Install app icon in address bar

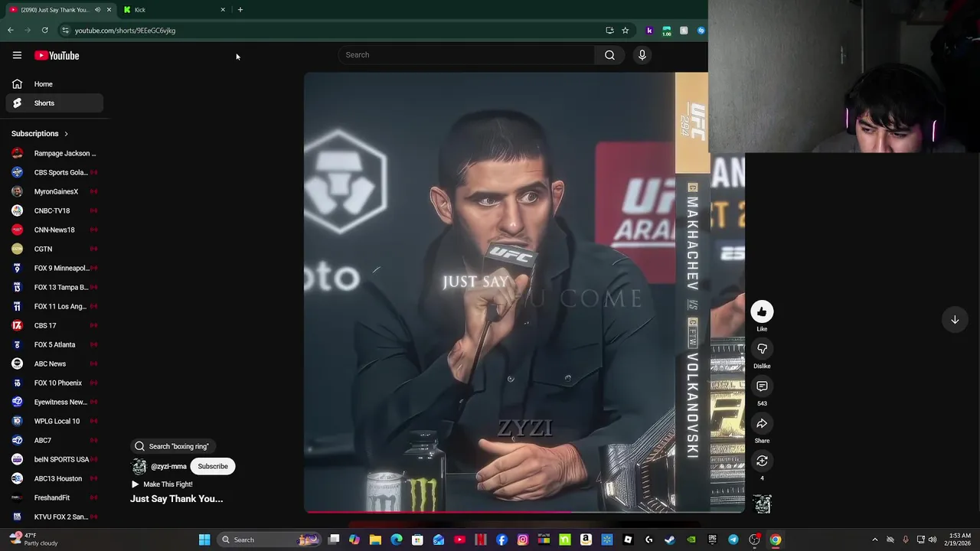(x=609, y=31)
